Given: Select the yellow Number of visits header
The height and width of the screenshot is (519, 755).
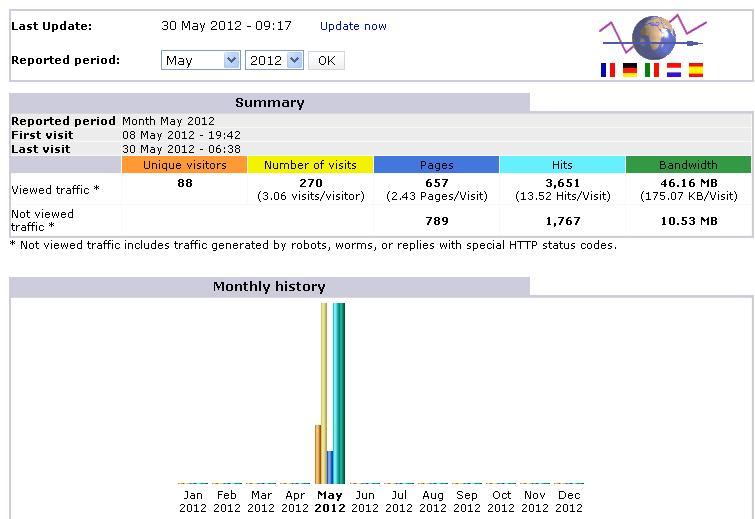Looking at the screenshot, I should point(310,165).
